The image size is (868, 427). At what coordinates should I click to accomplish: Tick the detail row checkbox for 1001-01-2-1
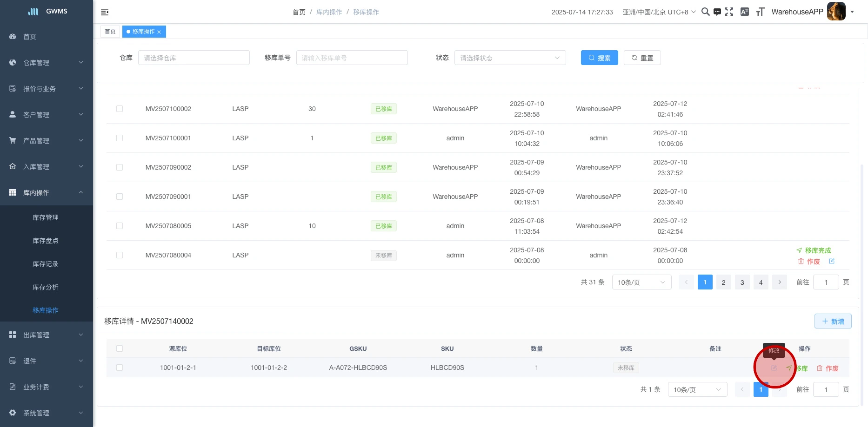120,368
